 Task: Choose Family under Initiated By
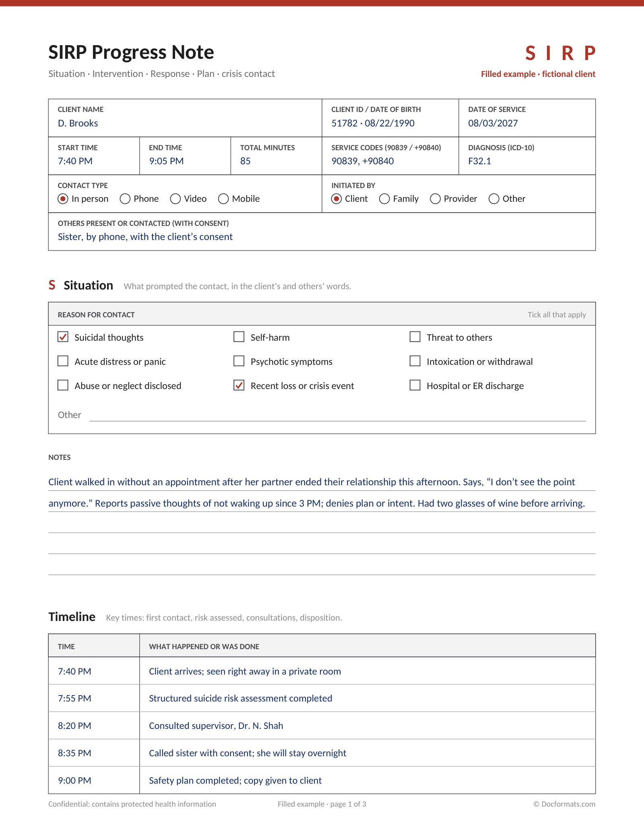coord(384,199)
